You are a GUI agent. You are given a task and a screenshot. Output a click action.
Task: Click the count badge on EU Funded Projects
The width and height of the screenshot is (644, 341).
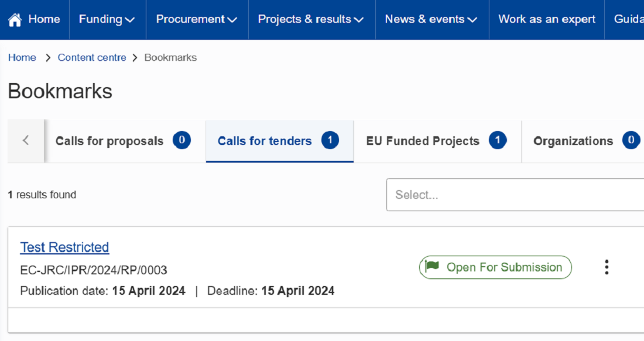point(498,140)
